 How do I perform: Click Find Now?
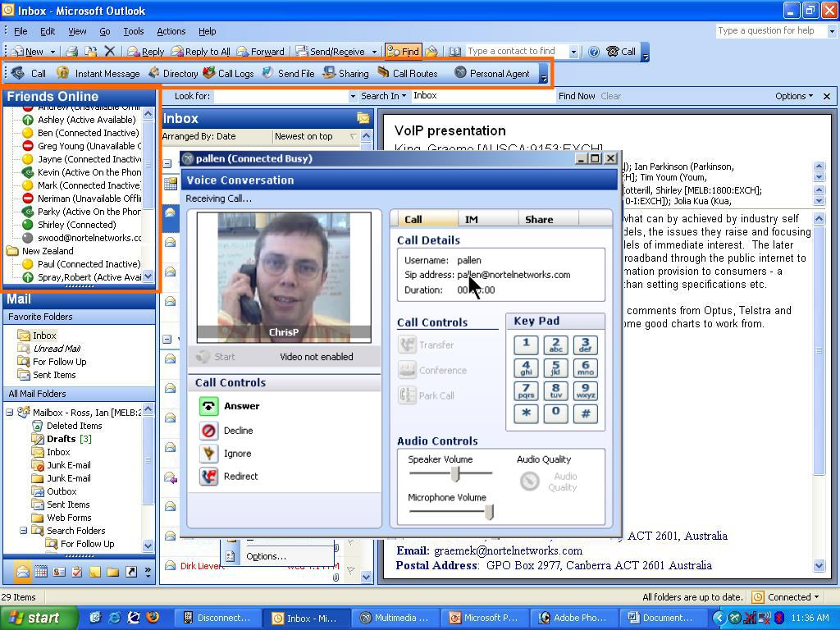click(x=577, y=96)
